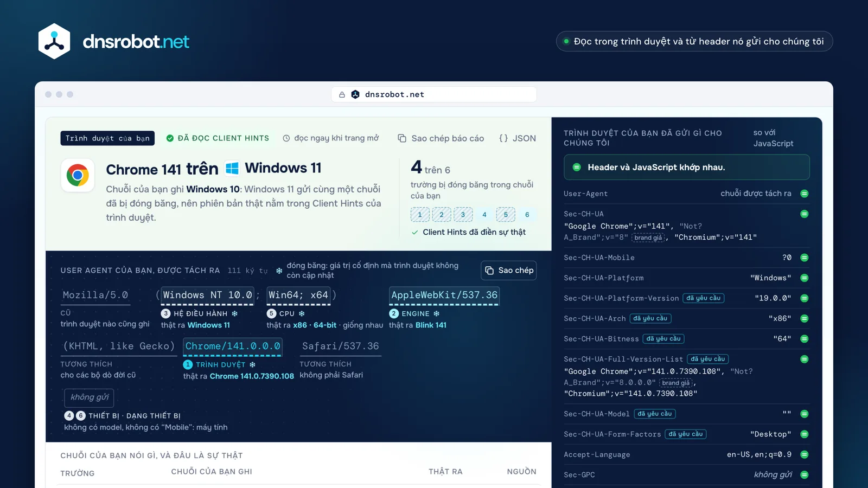Select frozen field box number 2
The width and height of the screenshot is (868, 488).
[x=442, y=215]
